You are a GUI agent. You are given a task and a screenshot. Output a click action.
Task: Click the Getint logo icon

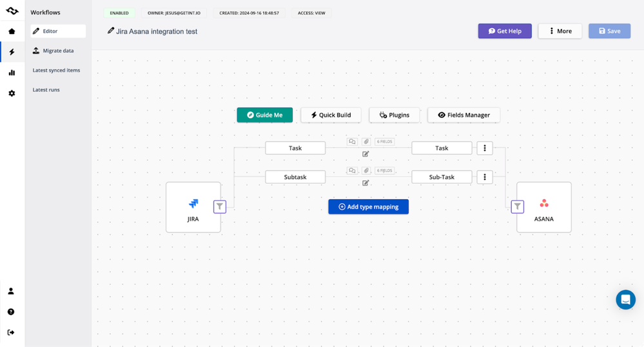[x=12, y=11]
